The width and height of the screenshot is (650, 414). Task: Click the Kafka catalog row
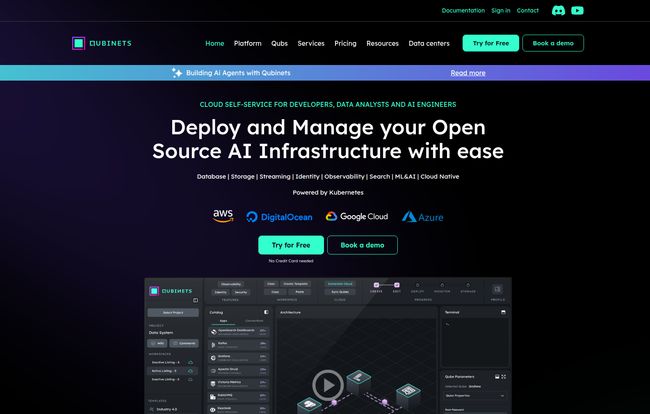[x=238, y=344]
